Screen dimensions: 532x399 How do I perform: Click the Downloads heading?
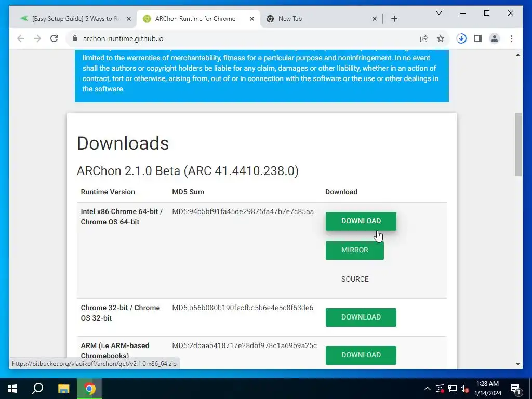click(123, 143)
